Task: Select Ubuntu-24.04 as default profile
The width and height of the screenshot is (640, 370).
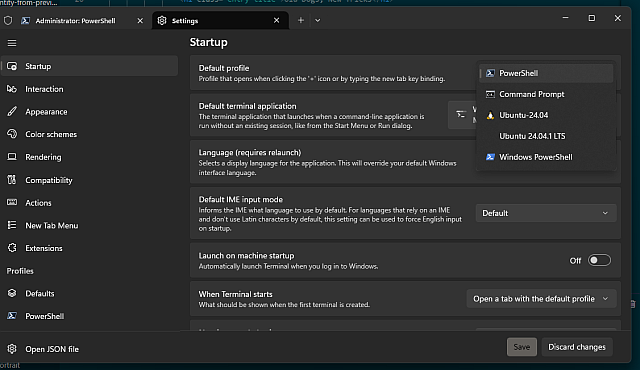Action: (x=546, y=115)
